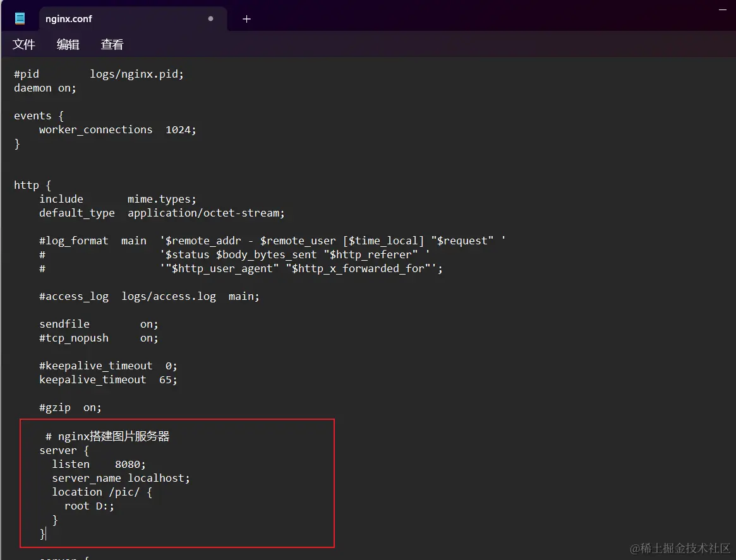Click the '$status $body_bytes_sent' line
The image size is (736, 560).
pyautogui.click(x=234, y=254)
